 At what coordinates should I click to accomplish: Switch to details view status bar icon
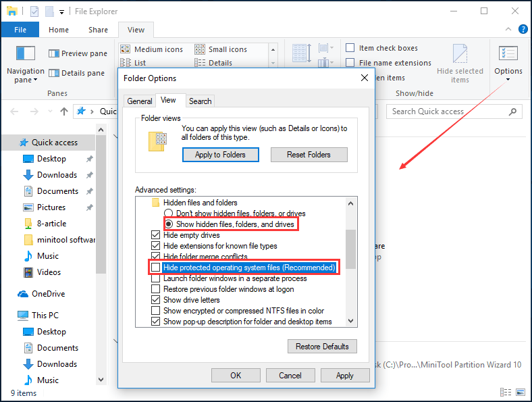tap(506, 393)
